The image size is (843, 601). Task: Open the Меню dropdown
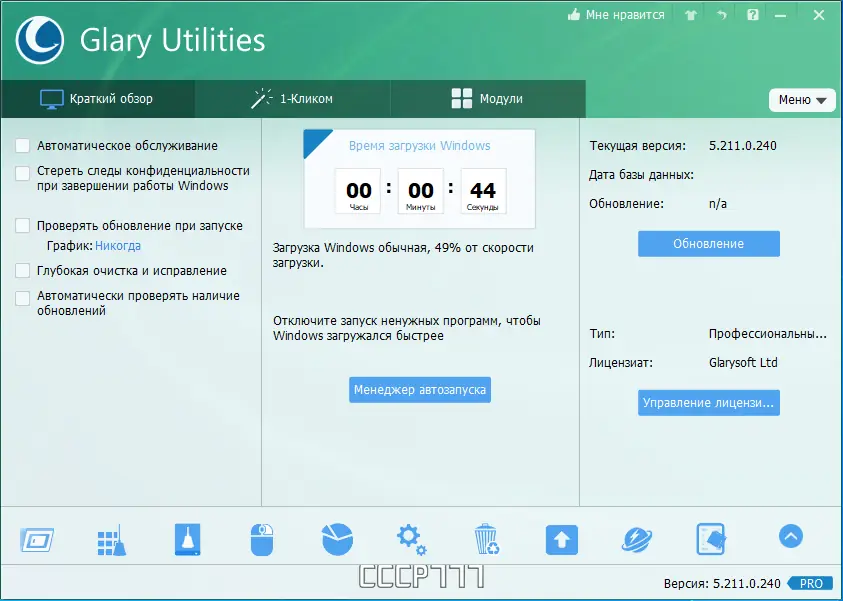(802, 100)
